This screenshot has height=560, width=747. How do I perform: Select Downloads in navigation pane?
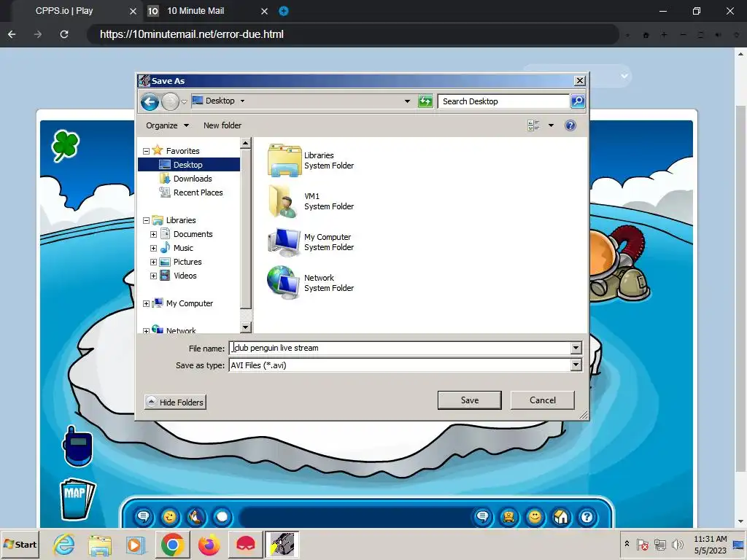point(193,179)
